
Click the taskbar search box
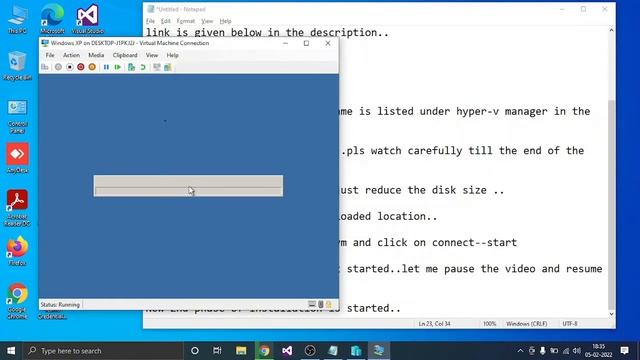(103, 351)
